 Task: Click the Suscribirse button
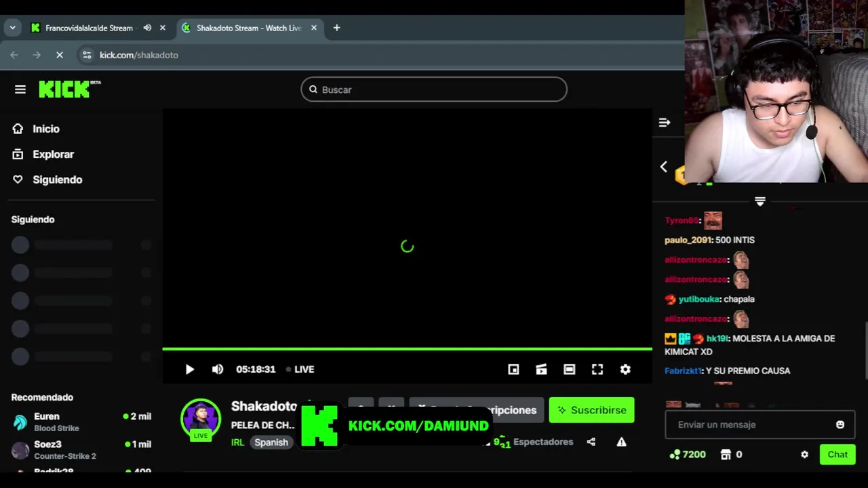click(x=591, y=410)
